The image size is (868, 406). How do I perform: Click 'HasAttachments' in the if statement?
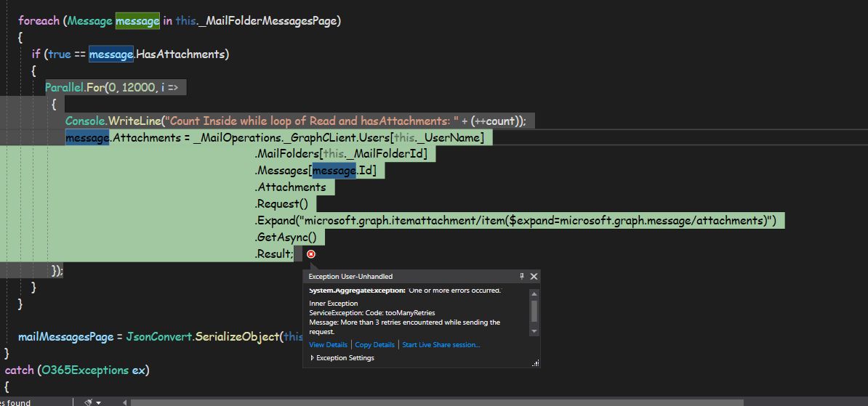180,54
